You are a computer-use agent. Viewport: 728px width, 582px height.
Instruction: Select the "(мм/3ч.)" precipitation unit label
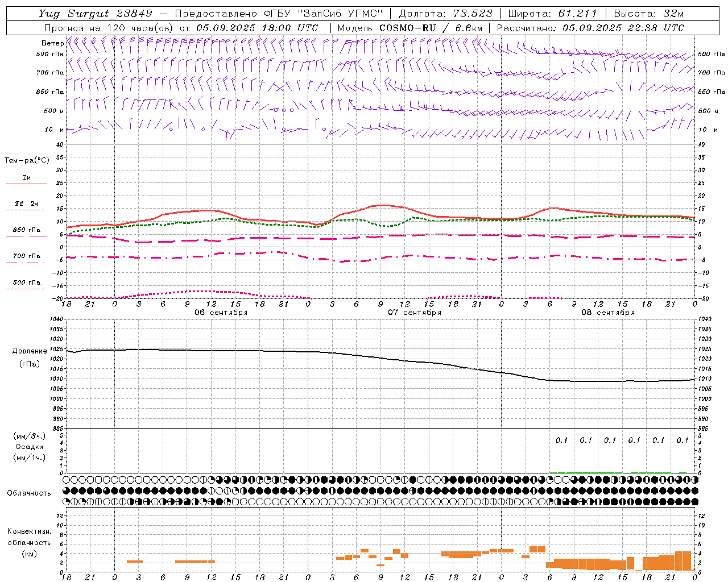(30, 436)
